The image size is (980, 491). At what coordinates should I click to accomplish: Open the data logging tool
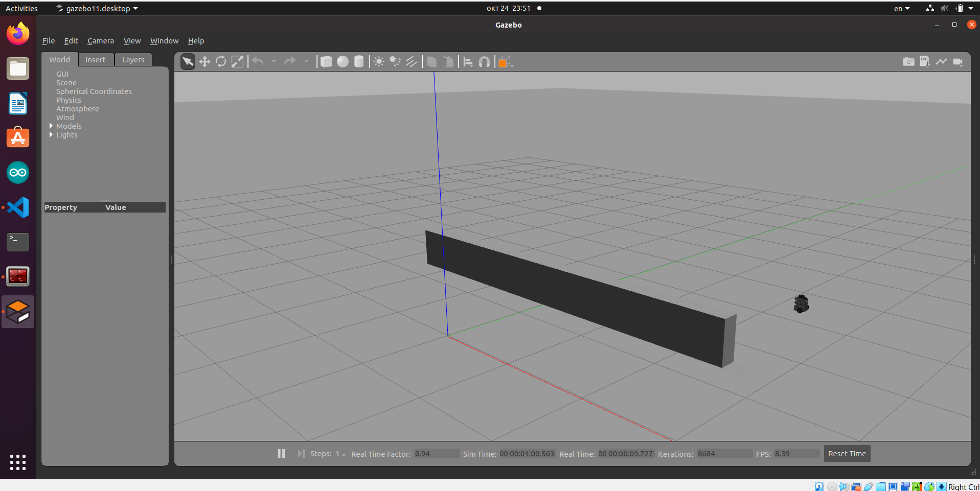point(924,62)
